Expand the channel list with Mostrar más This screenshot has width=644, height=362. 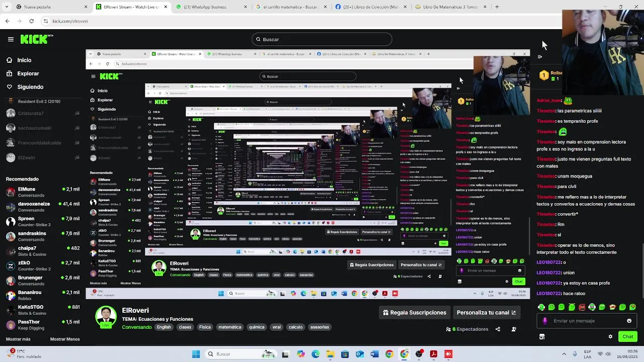pos(18,339)
